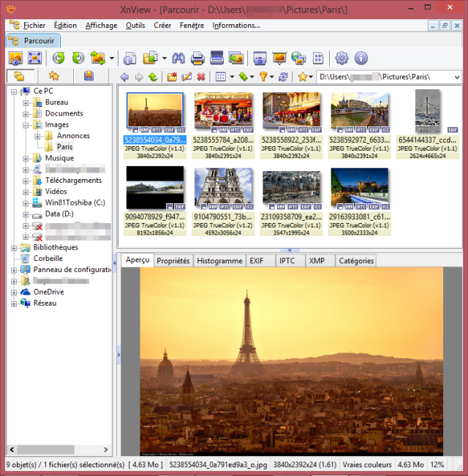Screen dimensions: 468x476
Task: Switch to the Histogramme tab
Action: tap(219, 261)
